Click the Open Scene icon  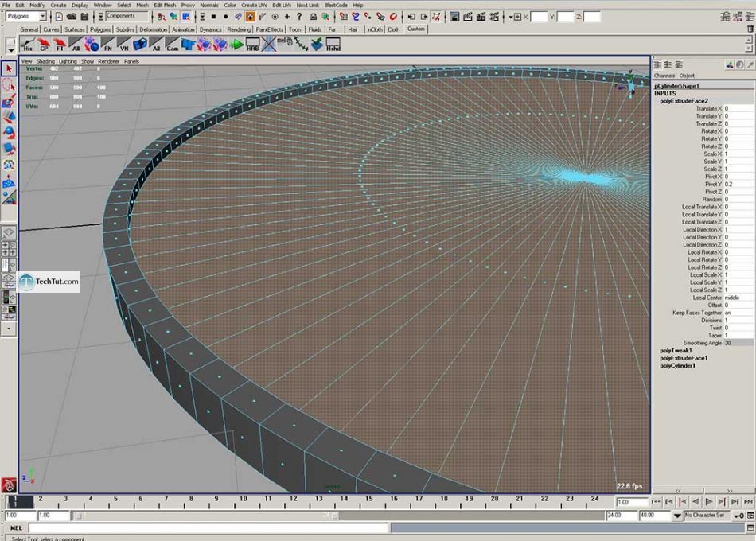point(72,17)
